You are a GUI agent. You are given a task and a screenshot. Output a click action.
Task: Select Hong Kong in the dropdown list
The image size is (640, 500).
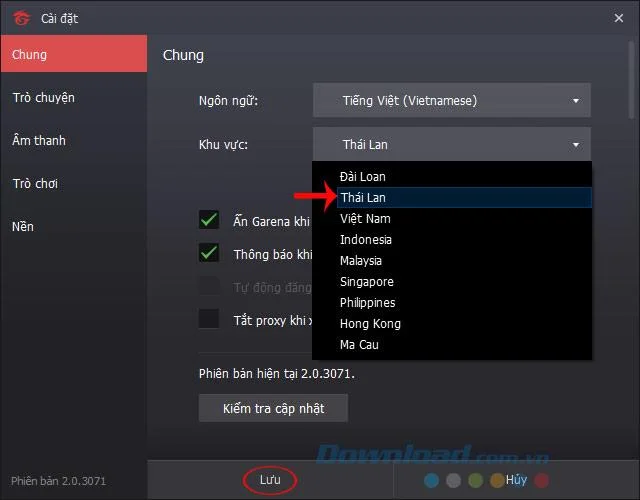(x=370, y=324)
